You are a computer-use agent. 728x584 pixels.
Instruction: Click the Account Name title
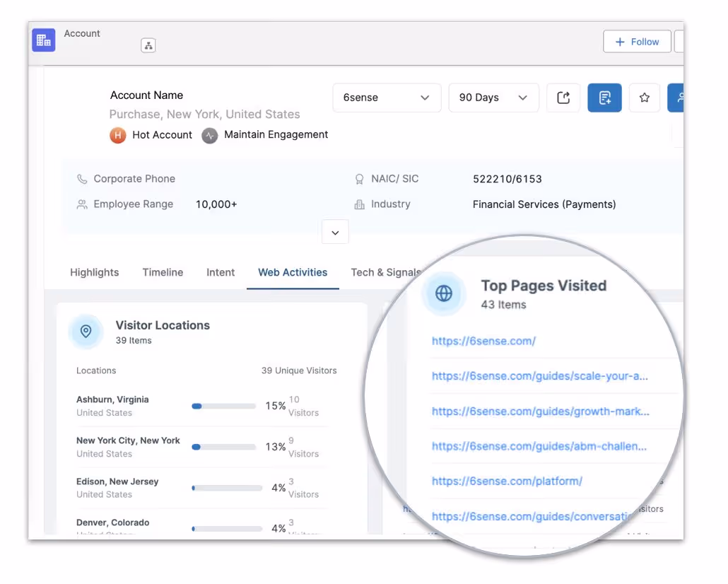147,95
